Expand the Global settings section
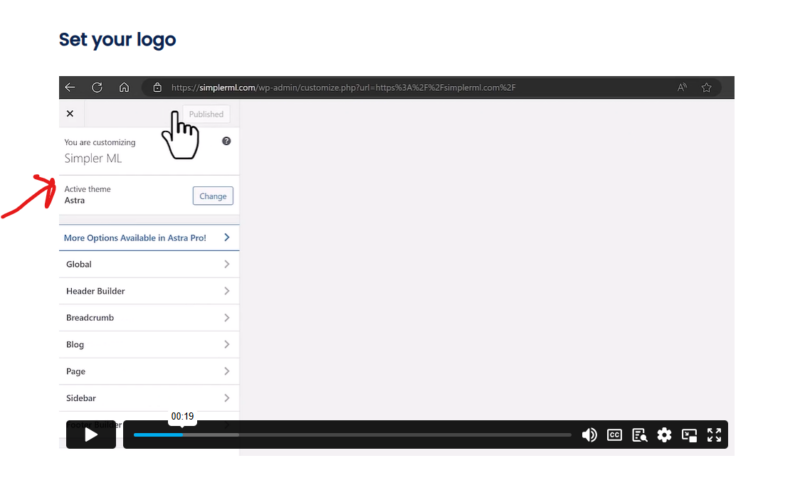The width and height of the screenshot is (800, 485). coord(148,264)
